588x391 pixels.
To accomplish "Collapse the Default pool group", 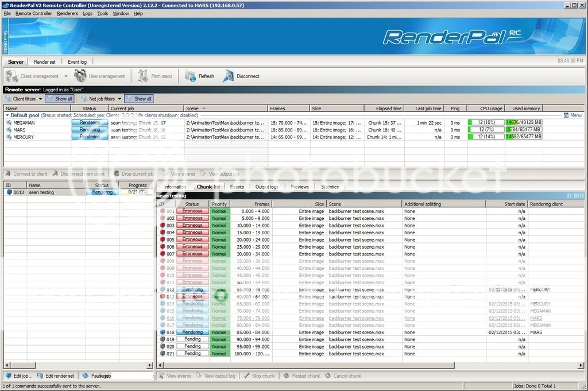I will [x=7, y=115].
